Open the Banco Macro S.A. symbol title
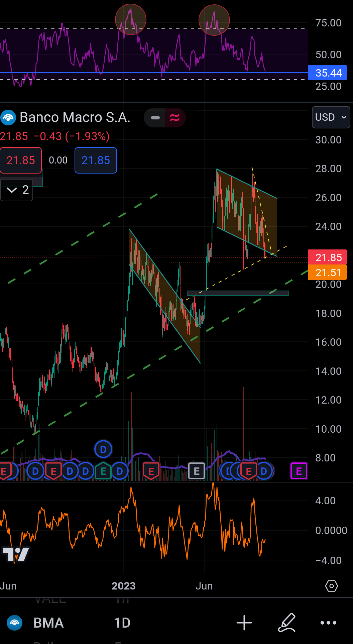The image size is (353, 644). click(x=75, y=117)
